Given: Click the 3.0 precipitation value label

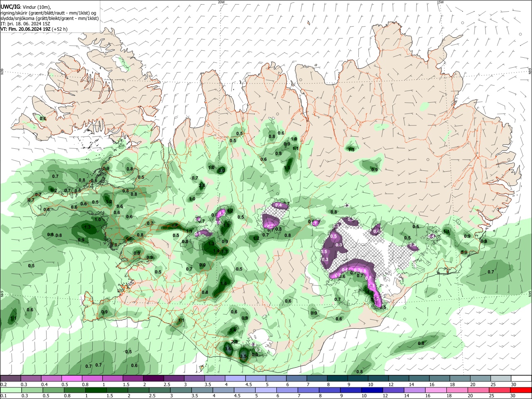Looking at the screenshot, I should pos(222,170).
